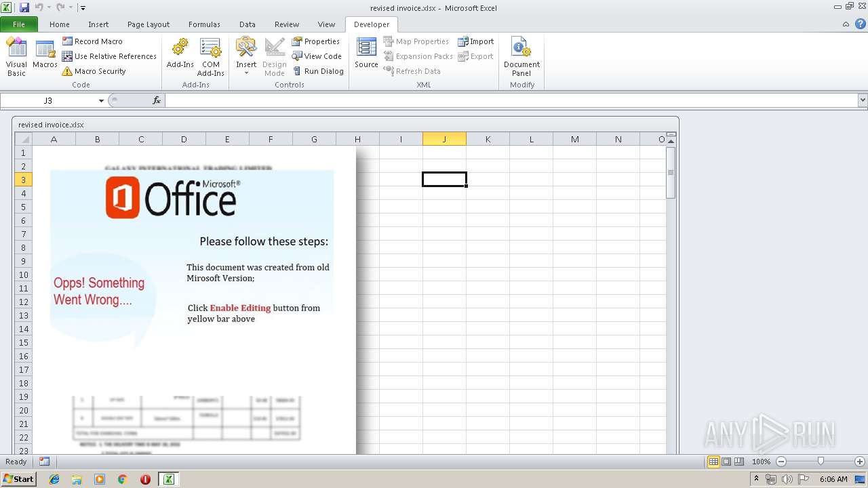This screenshot has height=488, width=868.
Task: Click the Undo button
Action: [39, 7]
